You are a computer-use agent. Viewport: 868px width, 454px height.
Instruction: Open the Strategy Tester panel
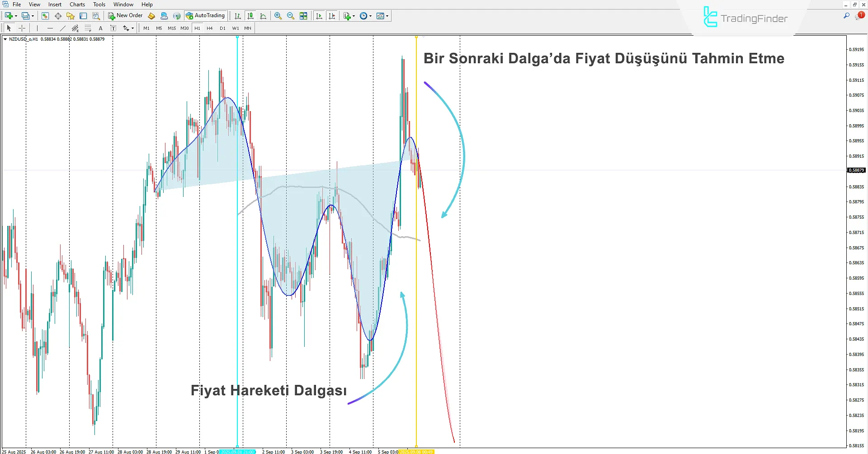[96, 16]
